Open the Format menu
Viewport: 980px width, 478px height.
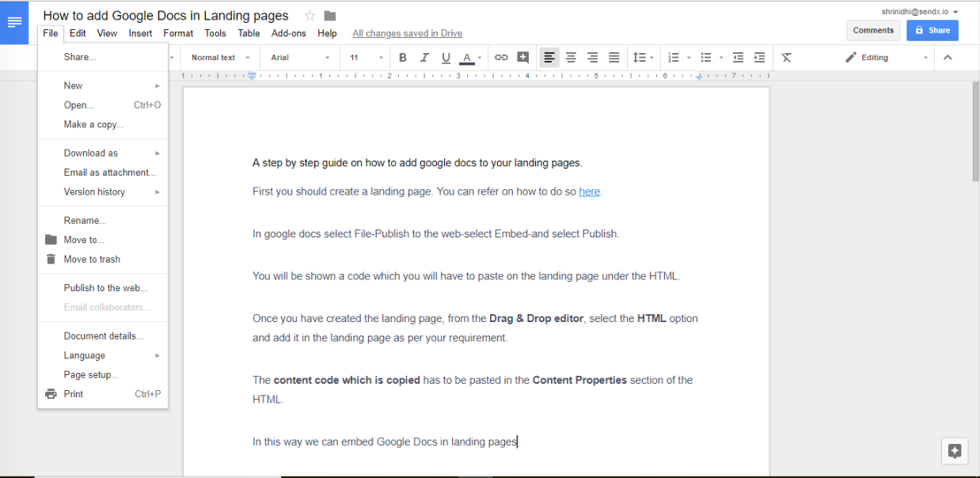pos(178,33)
